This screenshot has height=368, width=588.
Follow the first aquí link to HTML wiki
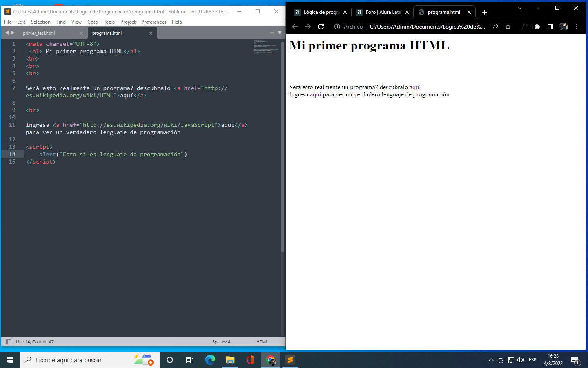pyautogui.click(x=415, y=87)
